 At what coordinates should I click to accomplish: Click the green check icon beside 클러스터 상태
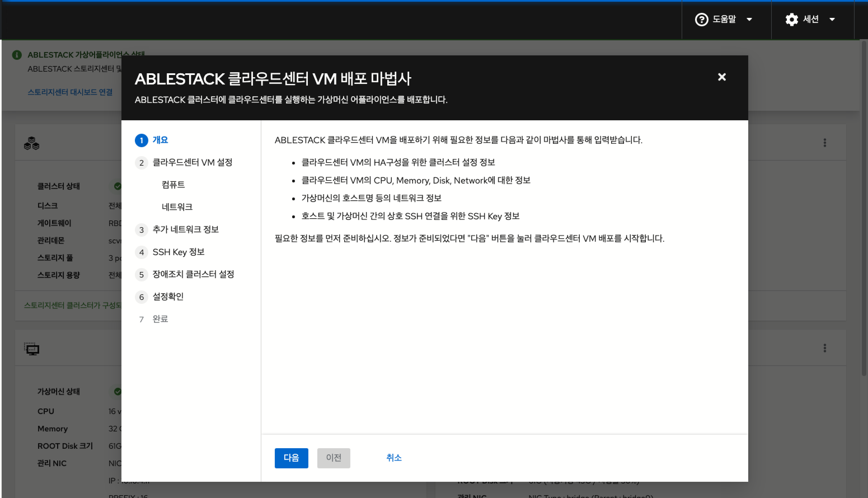(117, 186)
